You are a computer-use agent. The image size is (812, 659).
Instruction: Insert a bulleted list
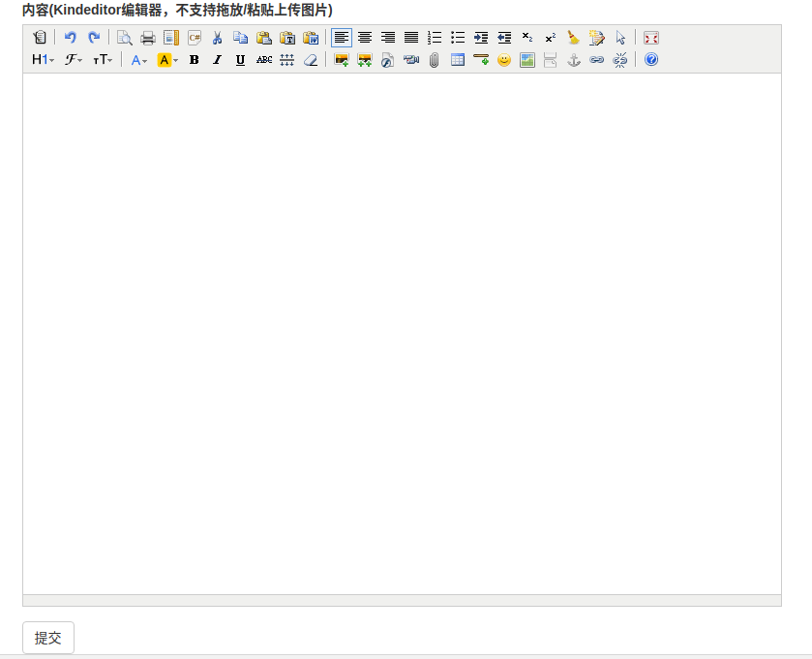coord(458,38)
